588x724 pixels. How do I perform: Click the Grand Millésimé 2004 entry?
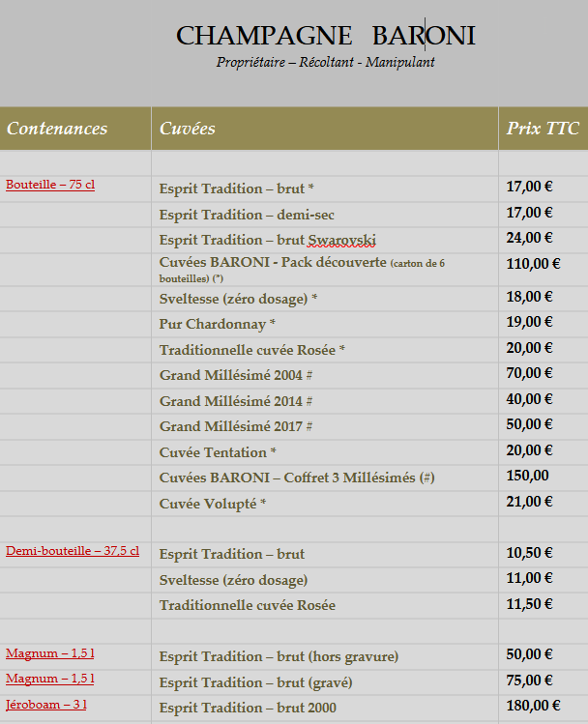236,374
